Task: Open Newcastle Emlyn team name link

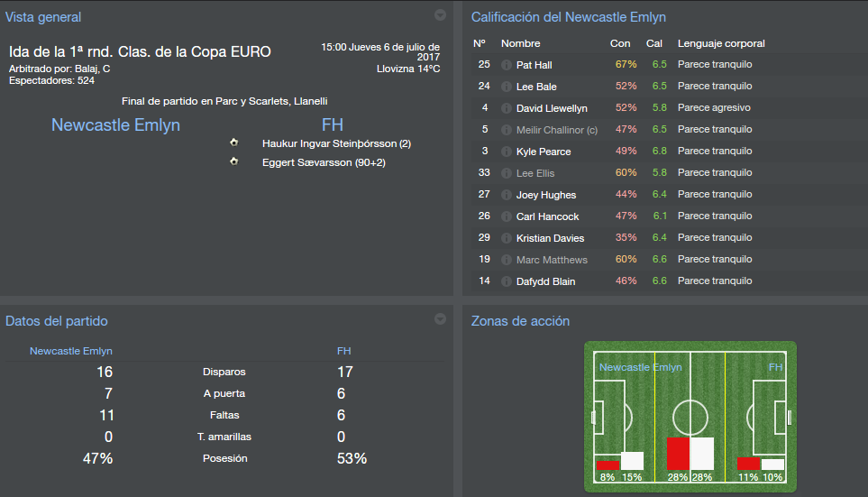Action: [115, 124]
